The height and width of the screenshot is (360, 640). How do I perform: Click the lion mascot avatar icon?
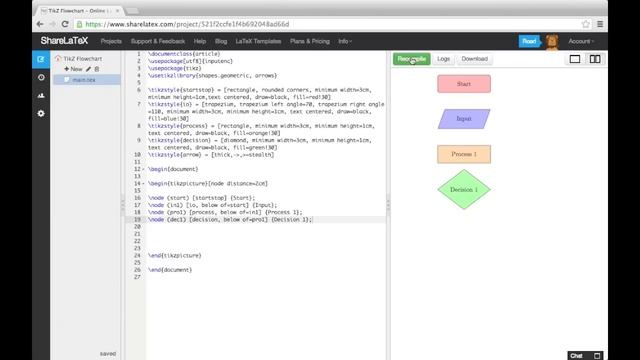click(x=552, y=42)
